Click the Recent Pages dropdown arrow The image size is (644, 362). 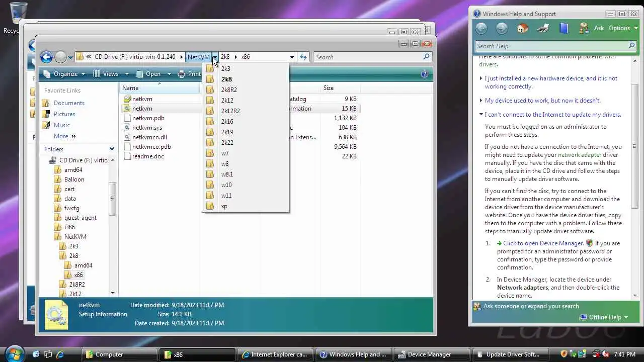click(x=71, y=57)
